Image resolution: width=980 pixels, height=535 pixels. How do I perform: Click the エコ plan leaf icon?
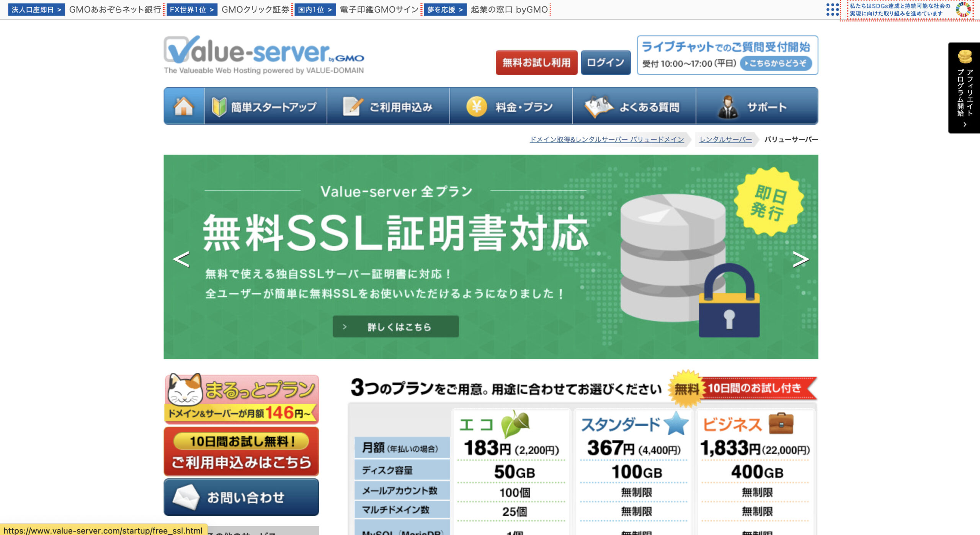(515, 424)
